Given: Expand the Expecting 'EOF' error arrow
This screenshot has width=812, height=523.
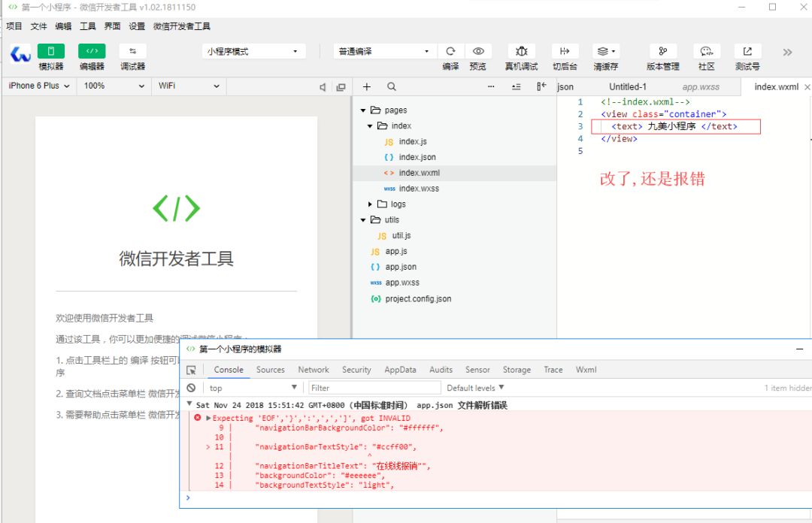Looking at the screenshot, I should pos(209,418).
